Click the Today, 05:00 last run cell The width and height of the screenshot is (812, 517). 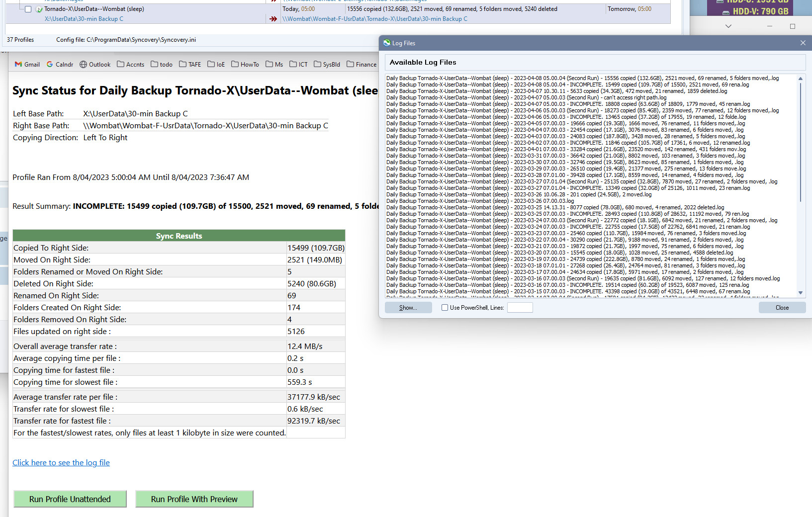298,9
